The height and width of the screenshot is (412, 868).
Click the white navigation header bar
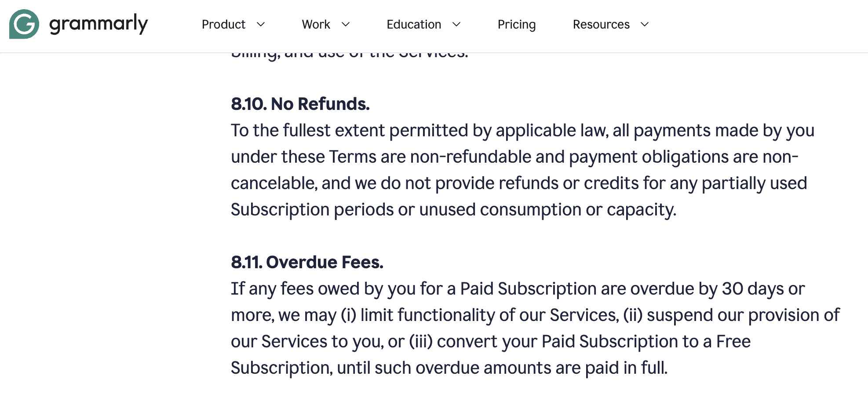pyautogui.click(x=748, y=24)
